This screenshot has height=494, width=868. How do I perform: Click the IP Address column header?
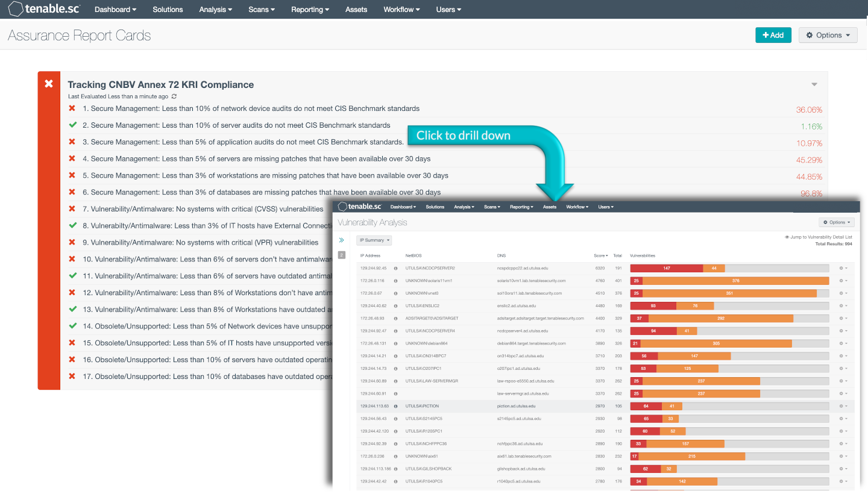370,255
